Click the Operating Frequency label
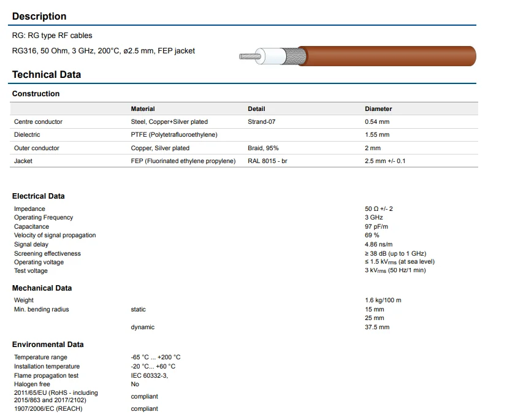507x420 pixels. click(x=44, y=217)
